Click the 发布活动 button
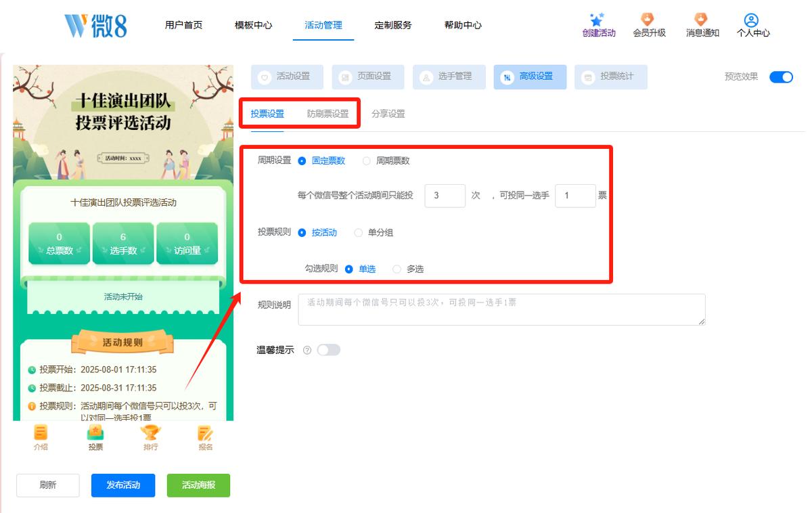 point(123,485)
